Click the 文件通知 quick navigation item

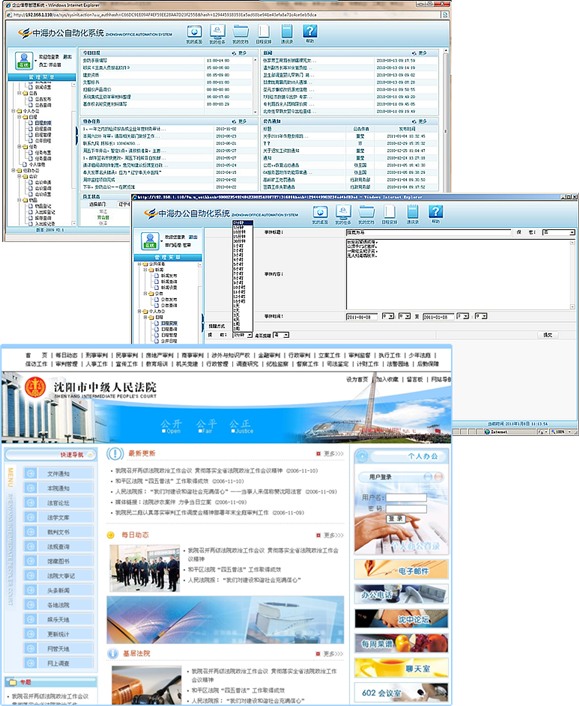59,473
